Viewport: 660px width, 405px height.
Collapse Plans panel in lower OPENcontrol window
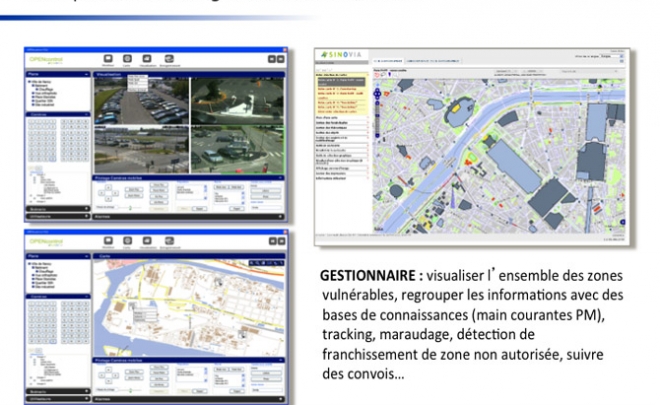tap(86, 256)
